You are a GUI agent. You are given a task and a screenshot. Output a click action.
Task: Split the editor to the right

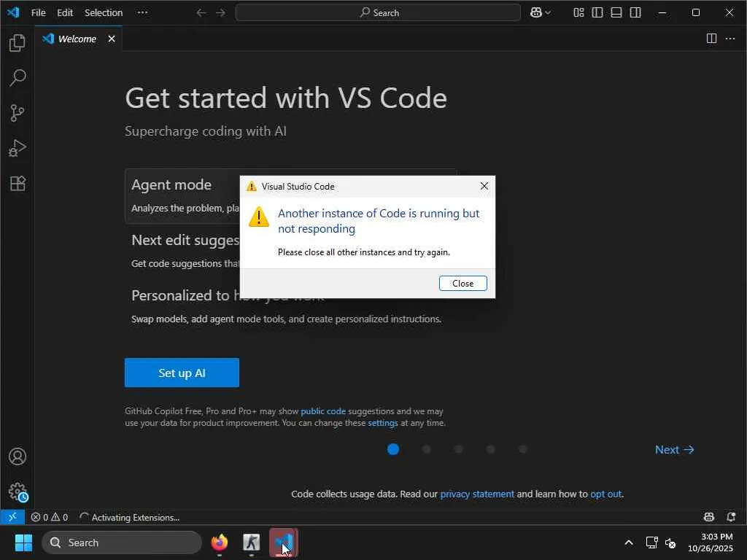point(711,39)
